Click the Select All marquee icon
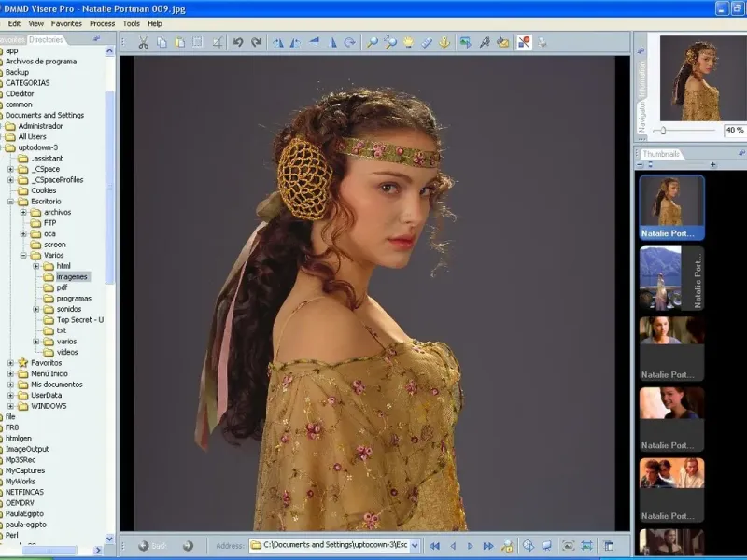Viewport: 747px width, 560px height. point(198,42)
